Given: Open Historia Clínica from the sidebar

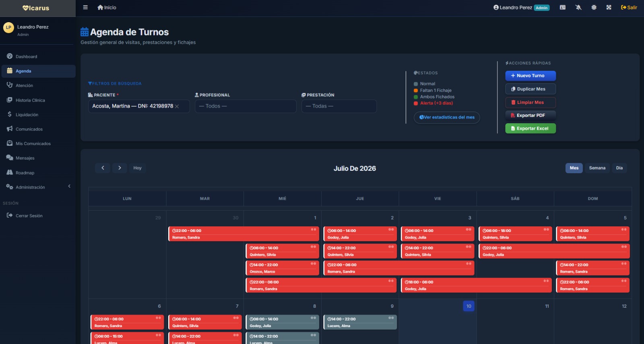Looking at the screenshot, I should click(38, 100).
